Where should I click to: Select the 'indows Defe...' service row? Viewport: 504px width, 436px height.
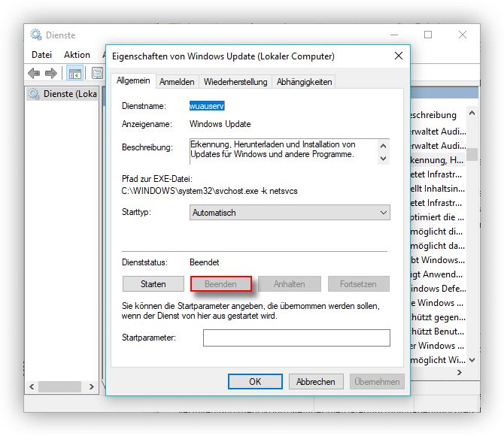[438, 289]
